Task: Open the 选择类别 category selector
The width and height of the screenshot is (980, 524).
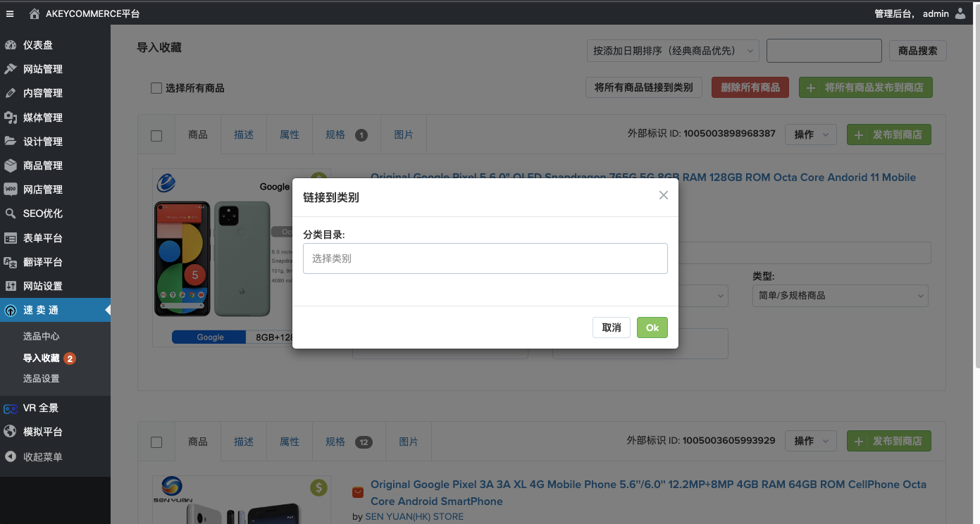Action: [x=485, y=258]
